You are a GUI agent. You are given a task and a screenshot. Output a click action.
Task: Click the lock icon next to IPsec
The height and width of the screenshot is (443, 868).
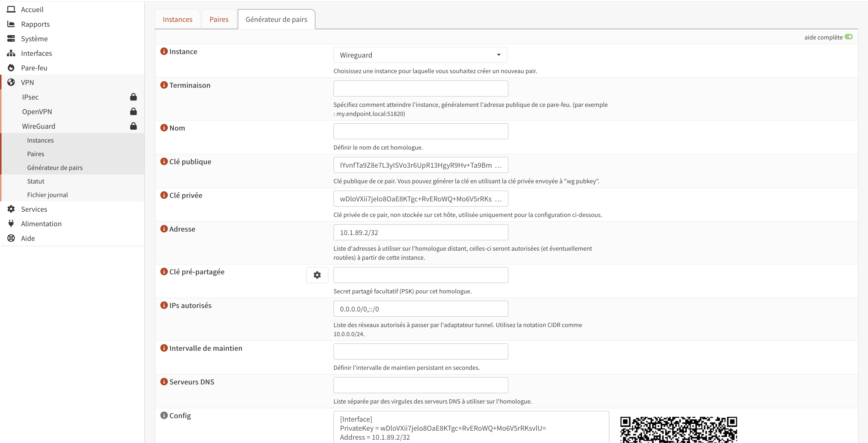coord(133,97)
